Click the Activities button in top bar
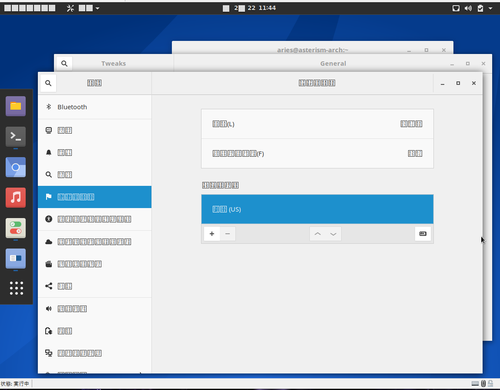 point(30,8)
